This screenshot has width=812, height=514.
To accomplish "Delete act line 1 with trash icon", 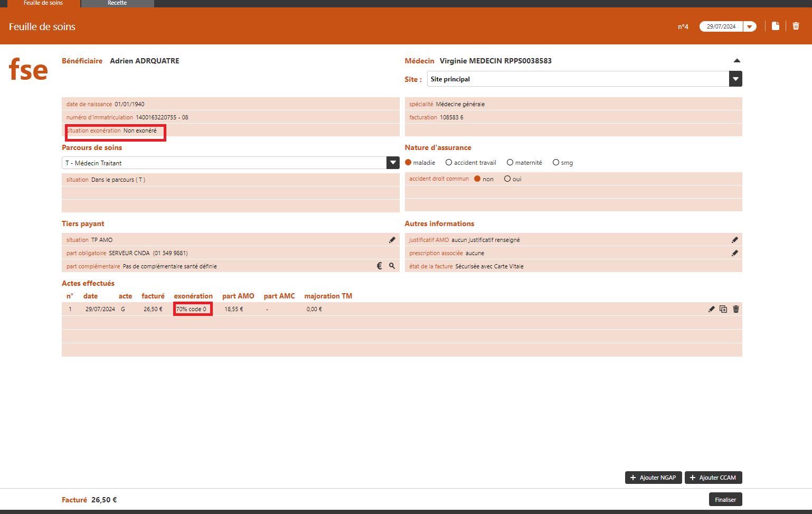I will 736,309.
